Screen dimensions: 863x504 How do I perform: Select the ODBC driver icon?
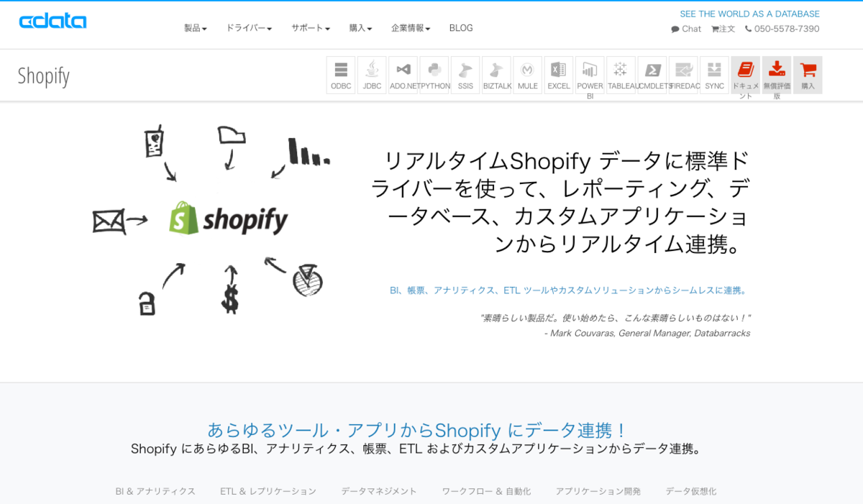pyautogui.click(x=340, y=74)
